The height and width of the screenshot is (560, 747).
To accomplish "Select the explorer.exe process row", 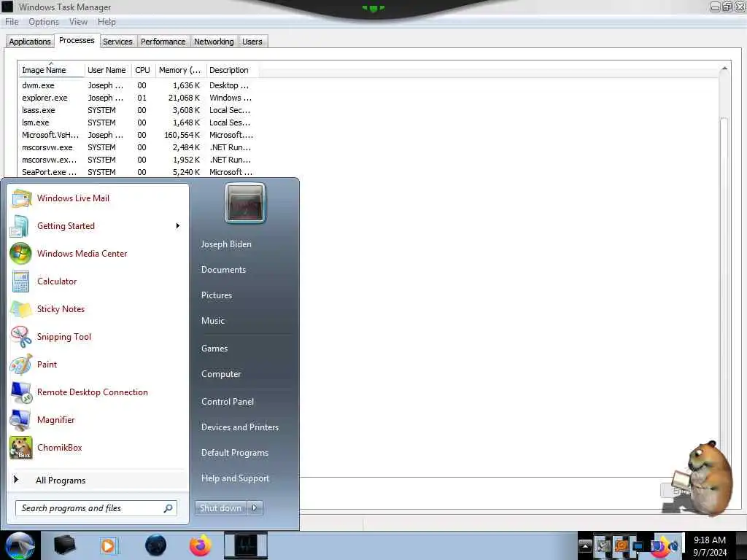I will pyautogui.click(x=137, y=98).
